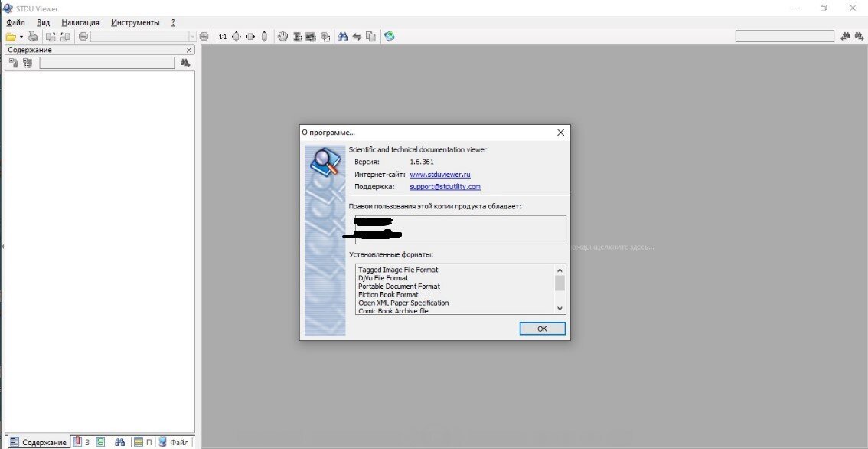Open the dropdown arrow beside the open folder
The image size is (868, 449).
pos(21,37)
